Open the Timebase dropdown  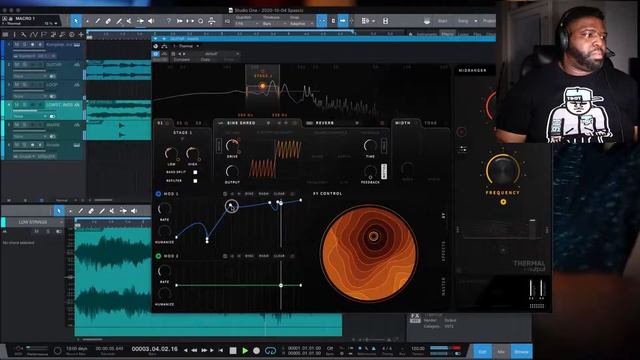pos(273,24)
